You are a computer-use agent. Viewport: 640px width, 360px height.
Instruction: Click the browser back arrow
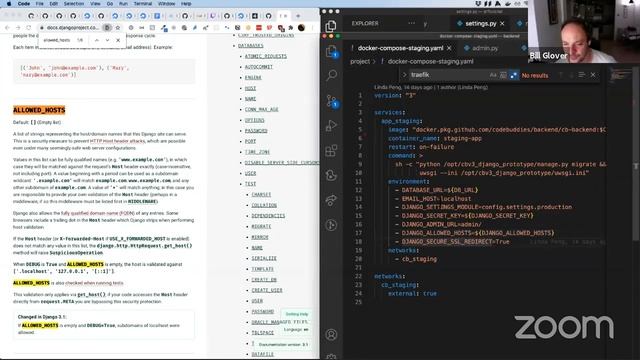click(x=7, y=28)
